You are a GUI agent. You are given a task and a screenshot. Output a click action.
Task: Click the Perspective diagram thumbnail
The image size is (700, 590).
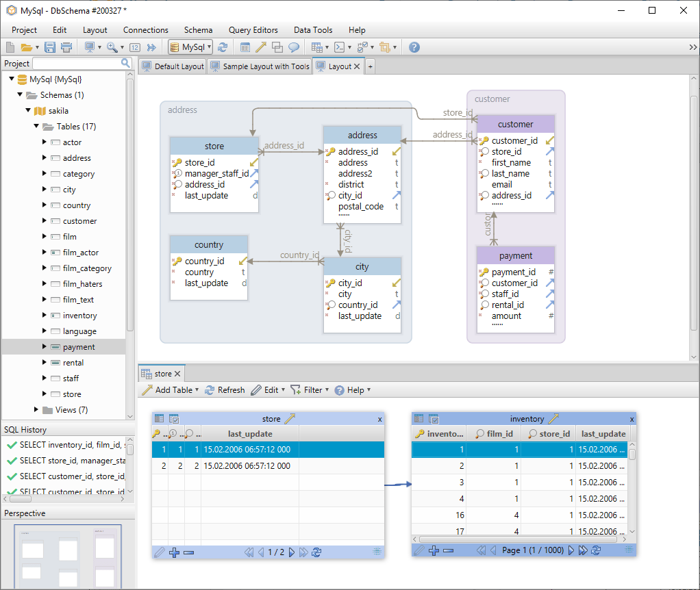pos(68,556)
